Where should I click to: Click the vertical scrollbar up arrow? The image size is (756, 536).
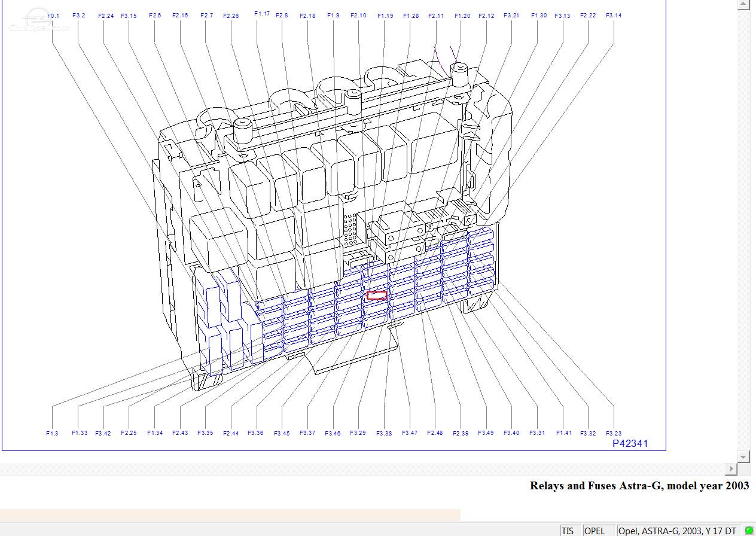[x=743, y=5]
